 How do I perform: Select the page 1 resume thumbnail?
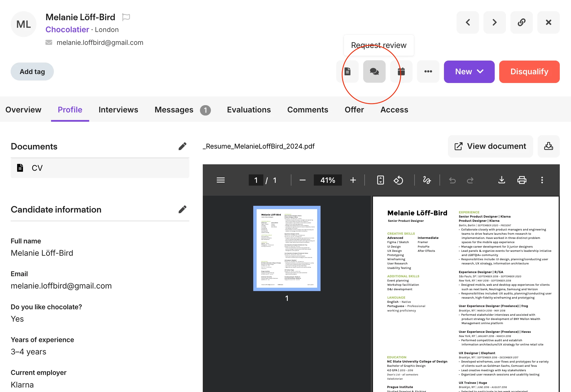tap(287, 248)
